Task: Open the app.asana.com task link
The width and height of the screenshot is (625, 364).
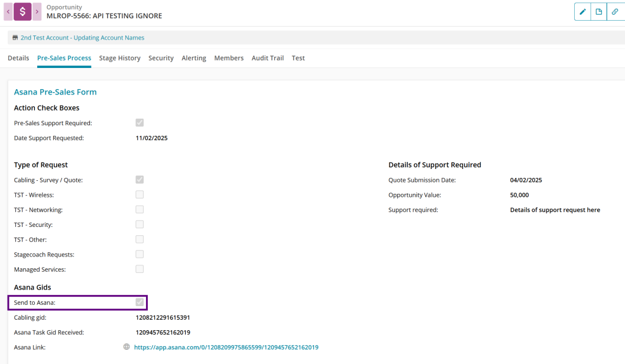Action: click(226, 347)
